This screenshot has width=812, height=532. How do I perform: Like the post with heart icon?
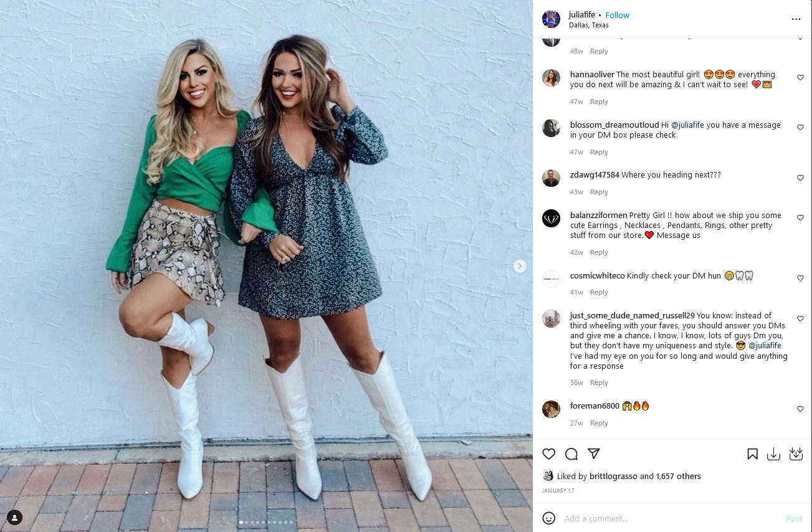click(548, 454)
